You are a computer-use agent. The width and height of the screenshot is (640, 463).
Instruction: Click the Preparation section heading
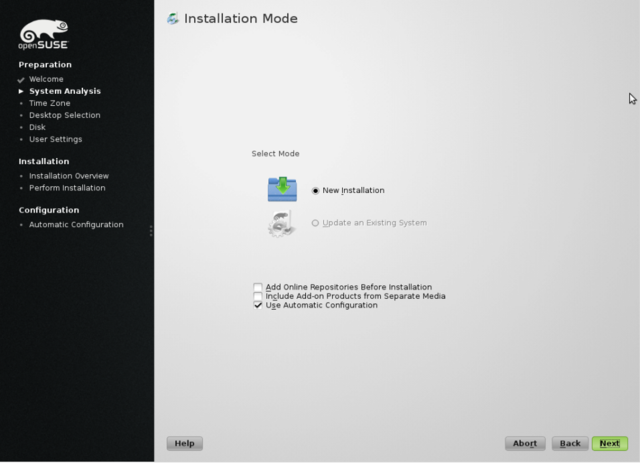[45, 65]
